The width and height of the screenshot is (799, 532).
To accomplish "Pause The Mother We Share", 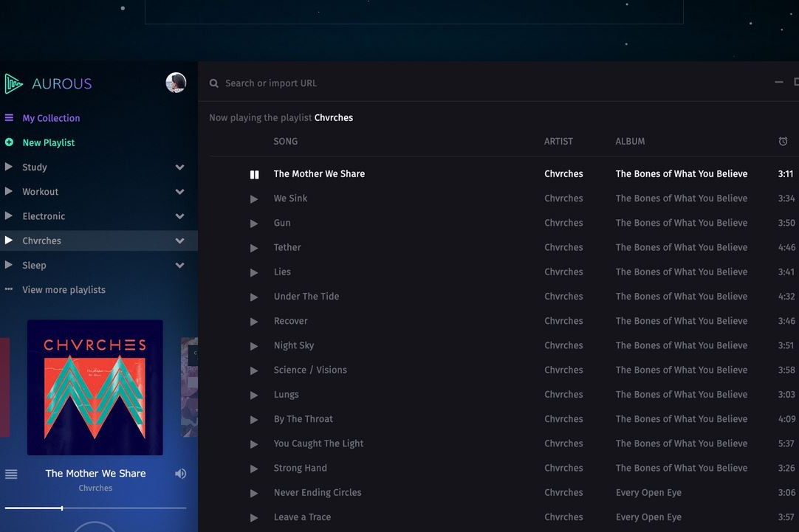I will (x=254, y=173).
